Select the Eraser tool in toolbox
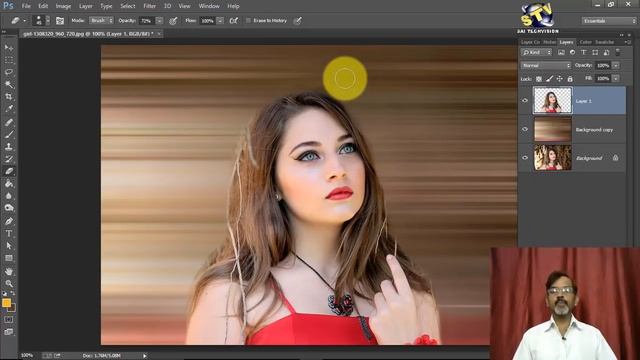 tap(9, 171)
